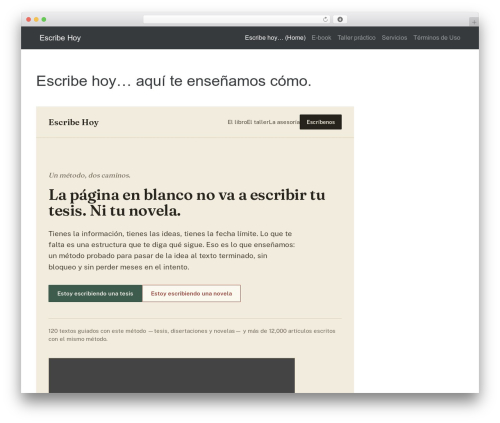Click the paragraph starting Tienes la información

tap(172, 250)
